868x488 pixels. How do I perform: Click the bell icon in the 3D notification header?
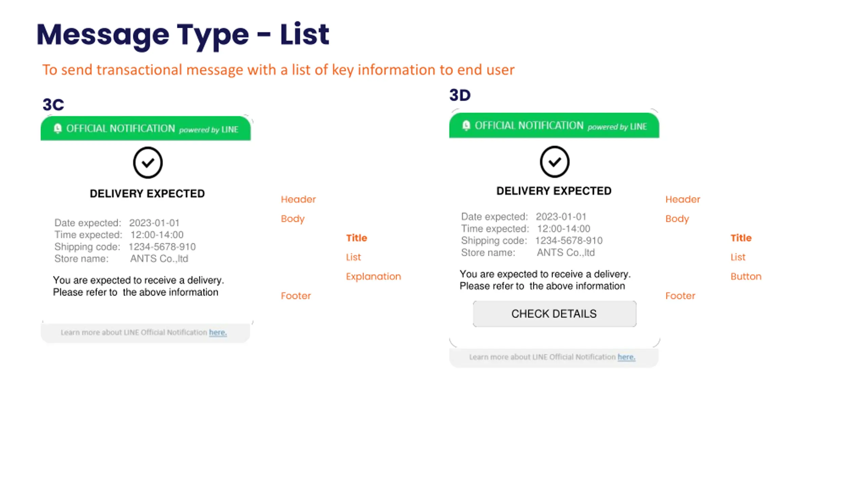(x=466, y=125)
